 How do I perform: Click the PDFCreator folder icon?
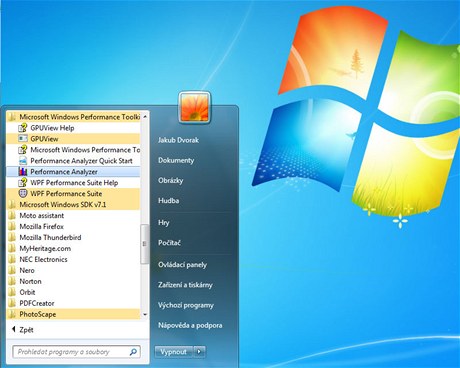click(12, 303)
